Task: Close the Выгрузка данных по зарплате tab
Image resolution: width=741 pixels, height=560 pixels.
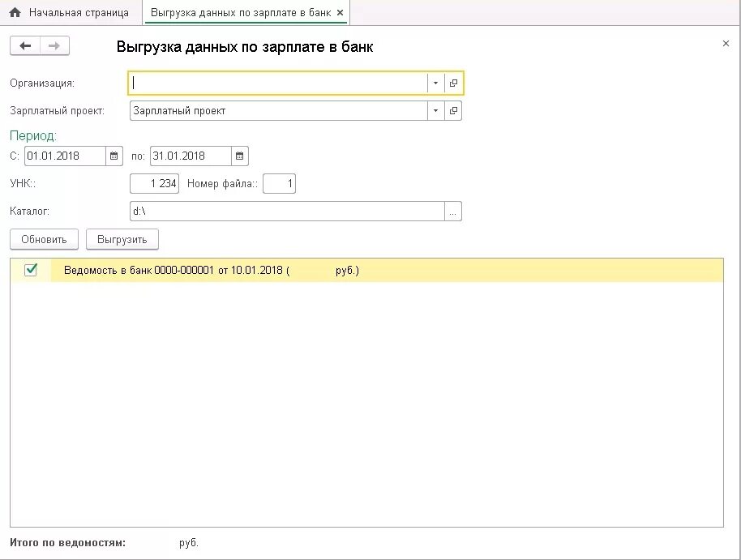Action: (x=340, y=13)
